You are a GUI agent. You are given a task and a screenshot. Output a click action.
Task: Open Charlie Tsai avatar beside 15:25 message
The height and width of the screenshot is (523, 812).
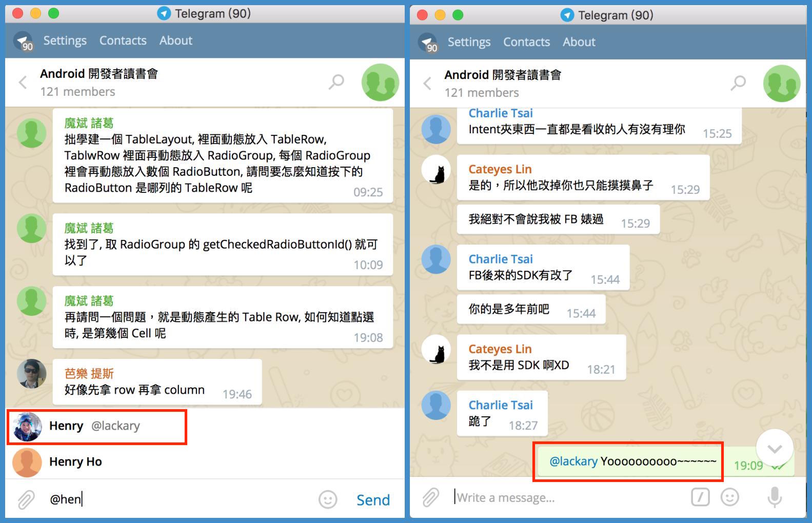point(436,129)
